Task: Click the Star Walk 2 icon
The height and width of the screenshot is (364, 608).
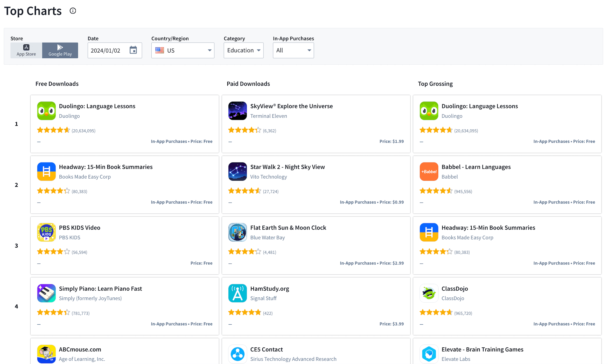Action: pyautogui.click(x=237, y=171)
